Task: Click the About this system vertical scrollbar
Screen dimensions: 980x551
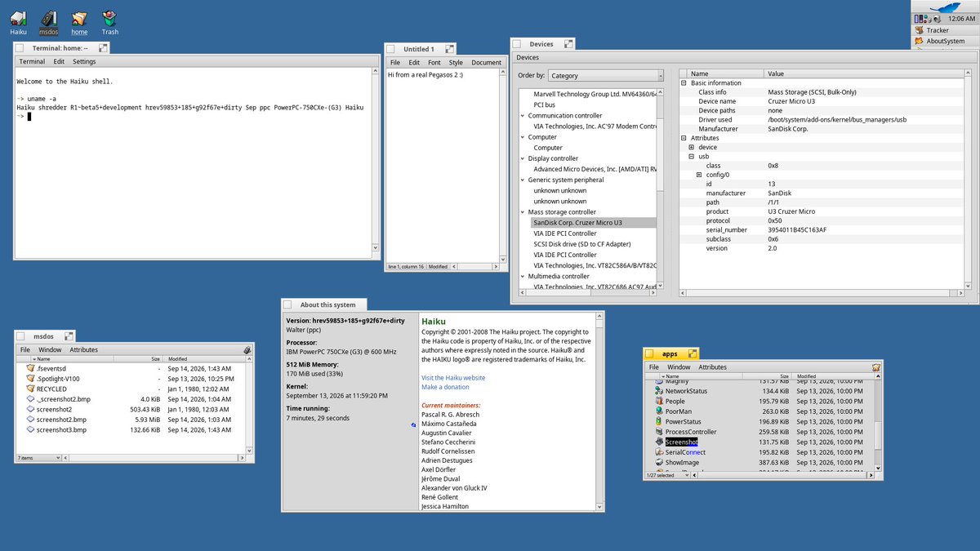Action: pos(600,412)
